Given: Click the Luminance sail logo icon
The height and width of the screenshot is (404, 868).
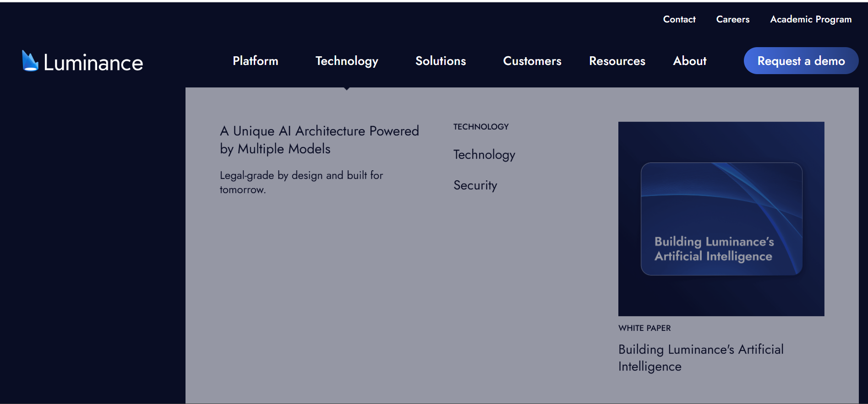Looking at the screenshot, I should [30, 61].
